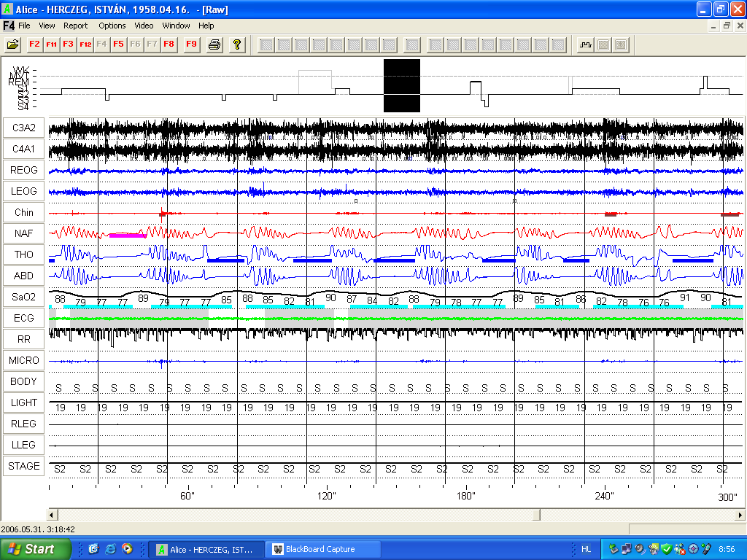Choose the F12 toolbar button
Screen dimensions: 747x560
click(x=85, y=44)
